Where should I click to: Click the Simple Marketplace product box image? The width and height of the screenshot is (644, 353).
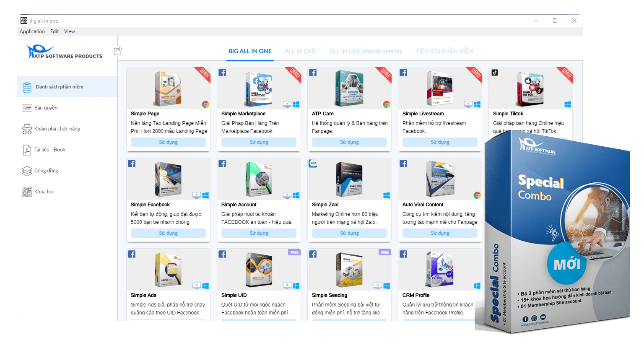259,88
